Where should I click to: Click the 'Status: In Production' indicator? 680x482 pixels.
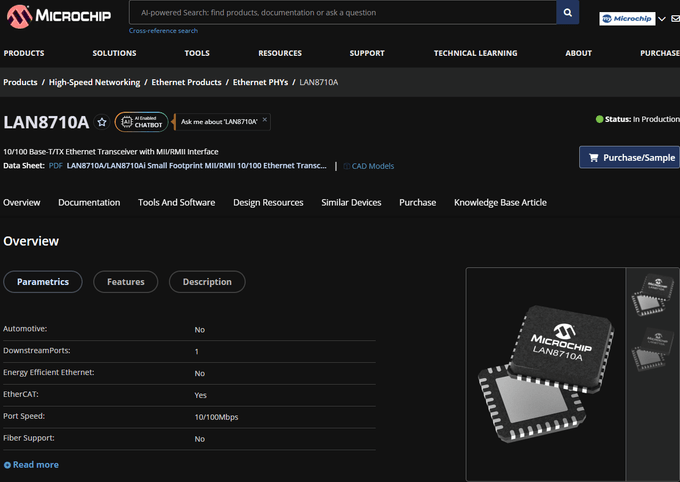tap(638, 119)
